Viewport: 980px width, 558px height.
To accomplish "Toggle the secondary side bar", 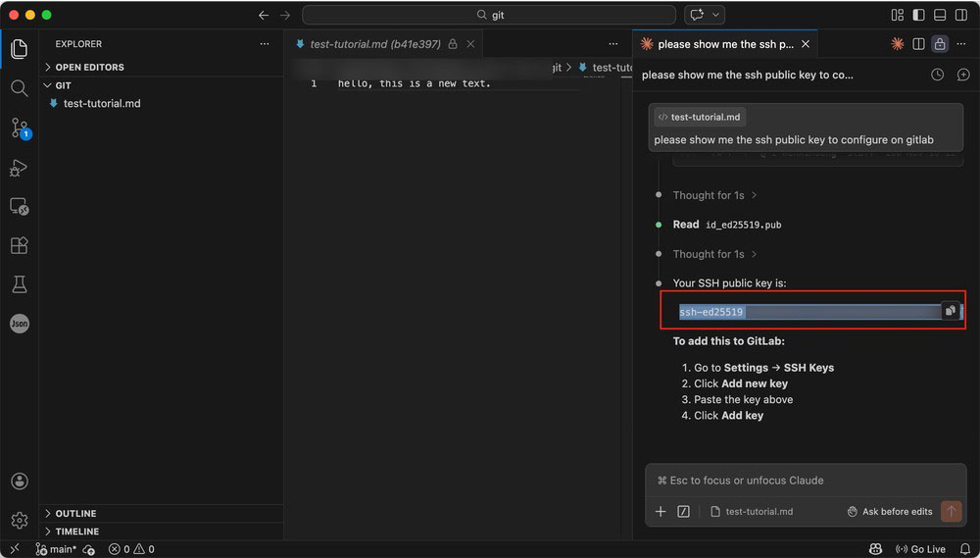I will 961,15.
